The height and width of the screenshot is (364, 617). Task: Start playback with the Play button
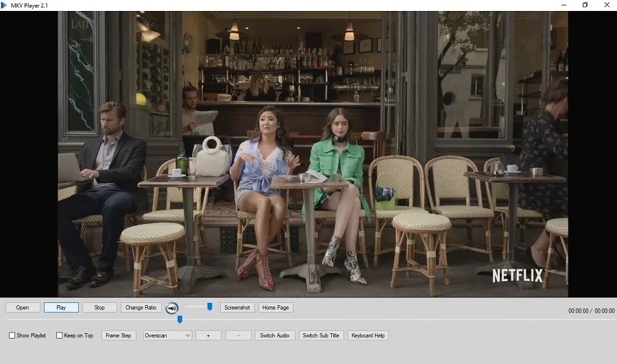point(61,308)
